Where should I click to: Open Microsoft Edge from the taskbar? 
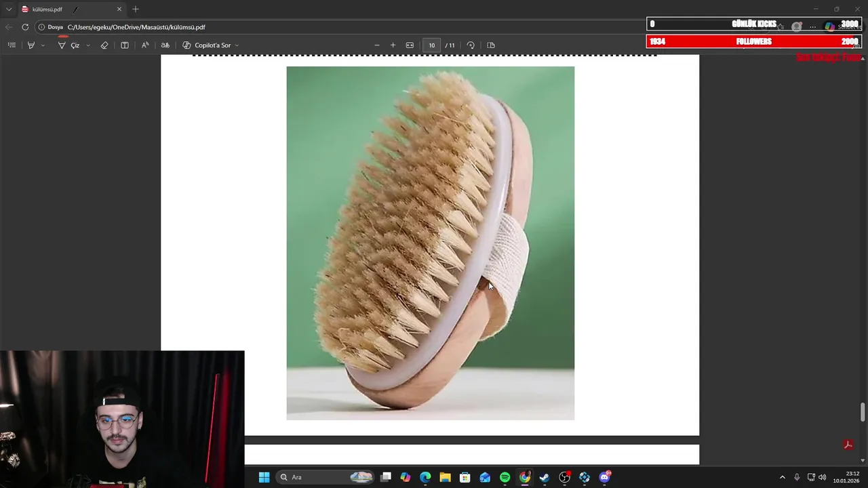425,477
